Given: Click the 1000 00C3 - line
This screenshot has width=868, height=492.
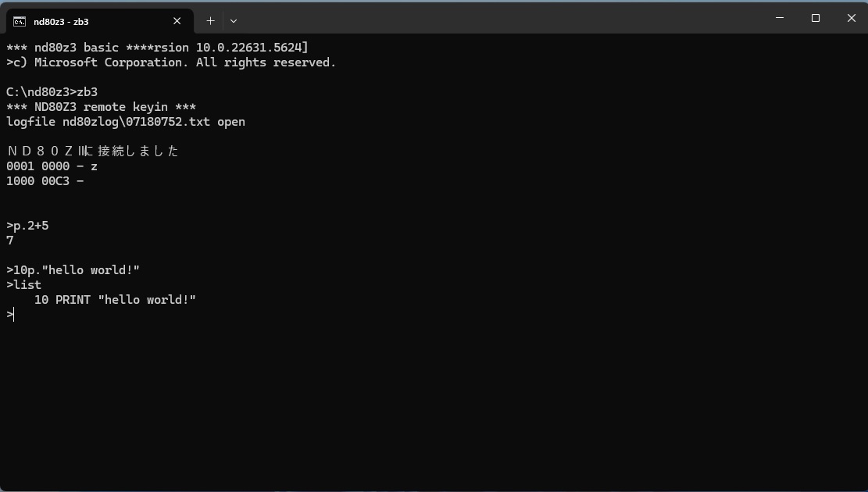Looking at the screenshot, I should click(x=45, y=181).
